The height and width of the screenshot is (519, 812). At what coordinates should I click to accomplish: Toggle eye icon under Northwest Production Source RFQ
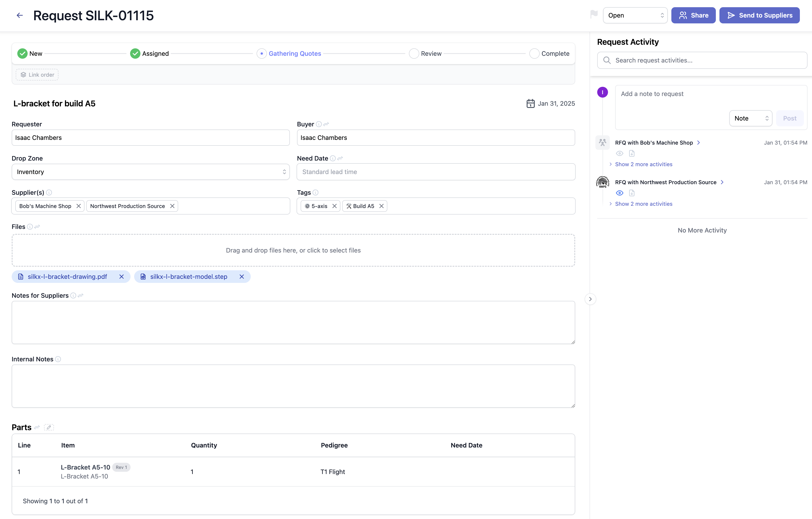tap(619, 193)
